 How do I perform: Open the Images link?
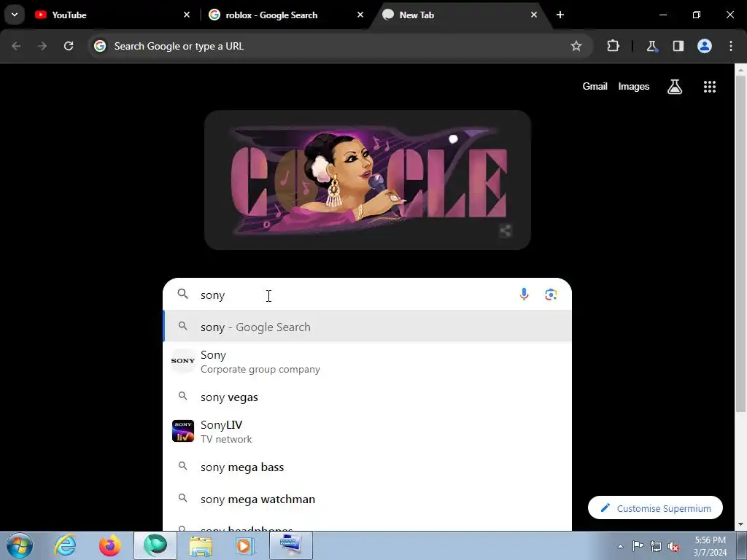point(634,87)
